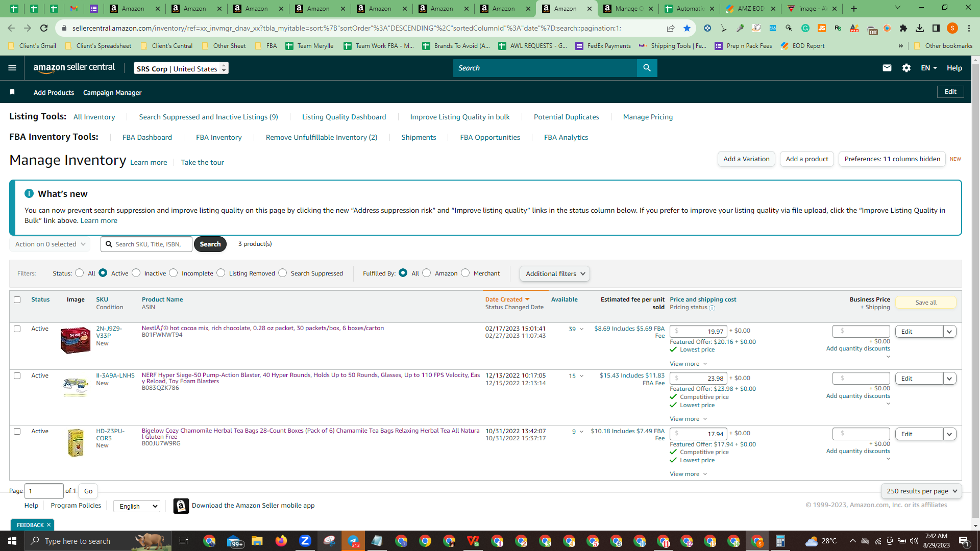The height and width of the screenshot is (551, 980).
Task: Open the EN language menu in header
Action: pos(928,68)
